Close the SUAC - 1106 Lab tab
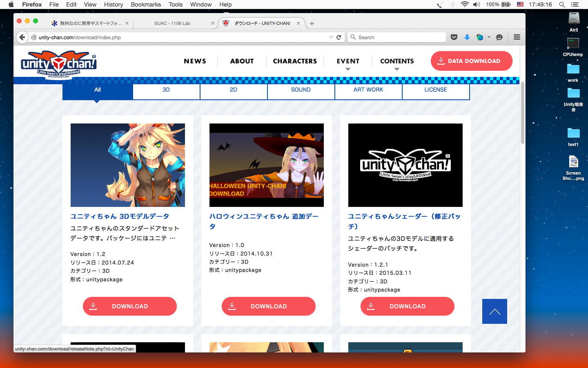 pyautogui.click(x=212, y=23)
